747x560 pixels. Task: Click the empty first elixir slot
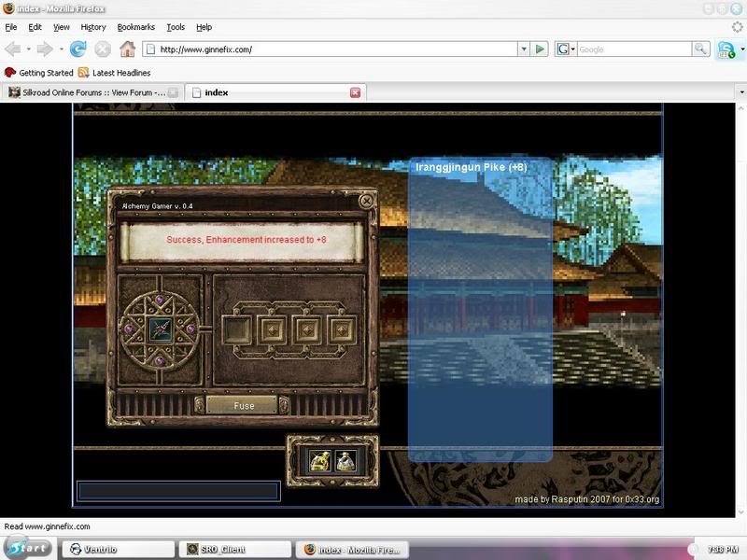point(237,329)
